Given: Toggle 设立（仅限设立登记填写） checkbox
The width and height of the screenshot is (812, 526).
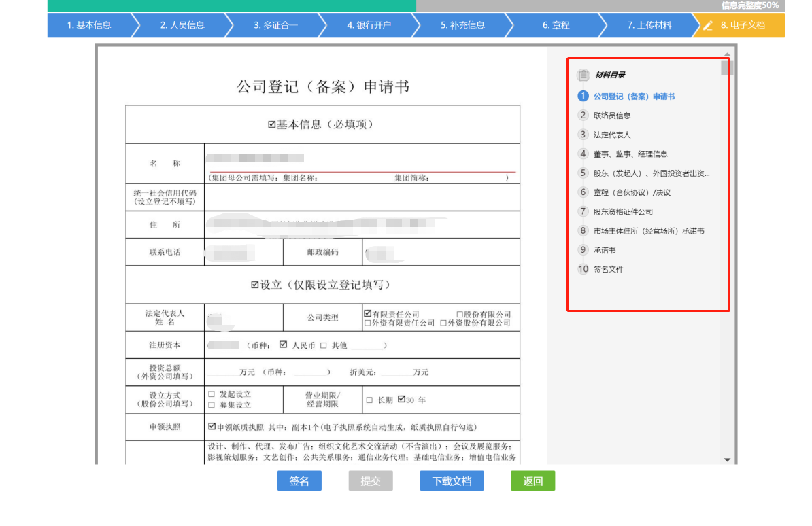Looking at the screenshot, I should (x=255, y=285).
